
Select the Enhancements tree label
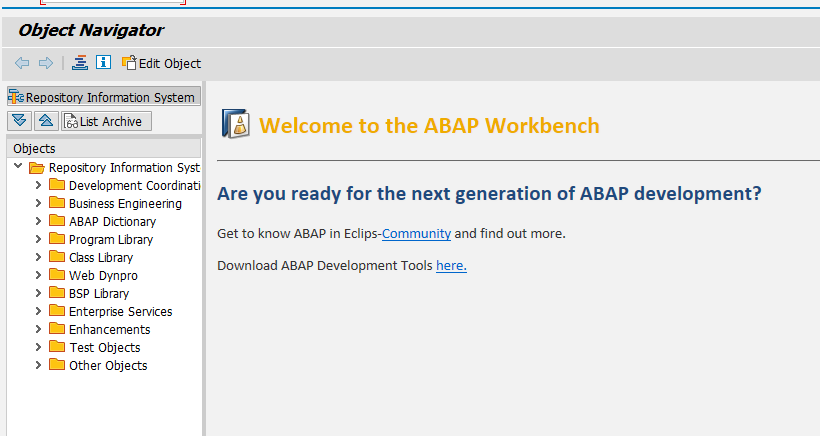tap(110, 330)
